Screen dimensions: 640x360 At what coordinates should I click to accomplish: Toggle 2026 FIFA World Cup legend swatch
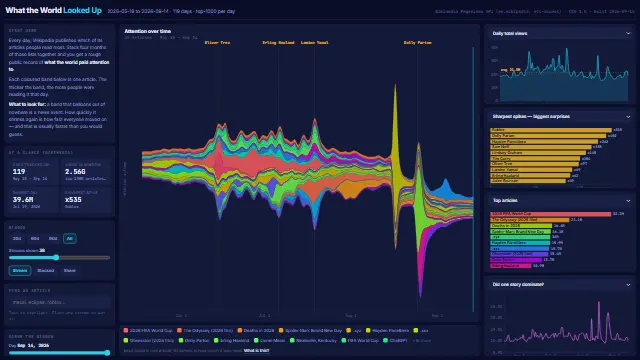pos(126,331)
